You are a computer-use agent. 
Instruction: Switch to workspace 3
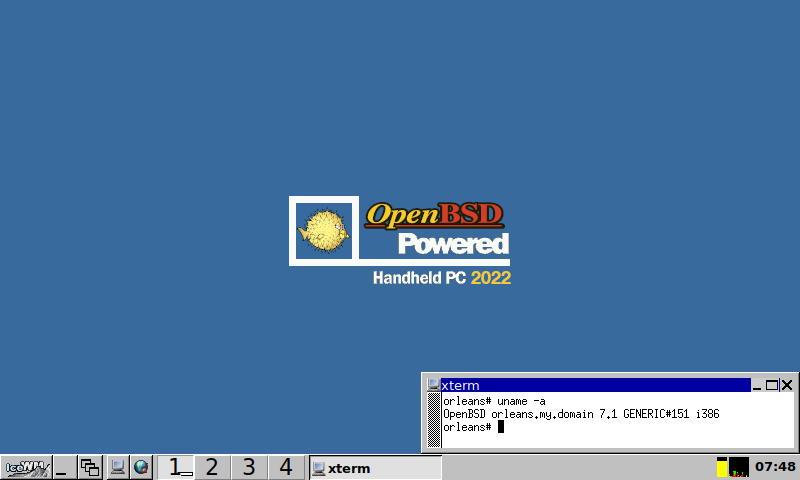249,467
